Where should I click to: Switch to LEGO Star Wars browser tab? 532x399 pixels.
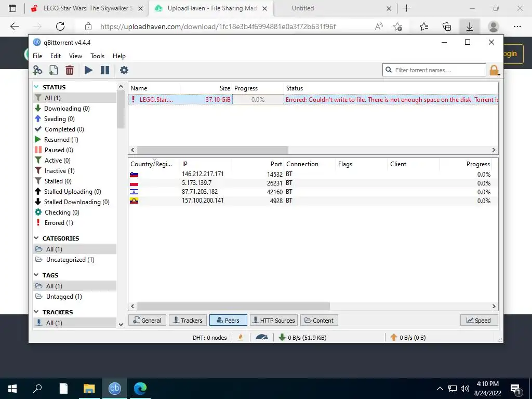coord(87,8)
